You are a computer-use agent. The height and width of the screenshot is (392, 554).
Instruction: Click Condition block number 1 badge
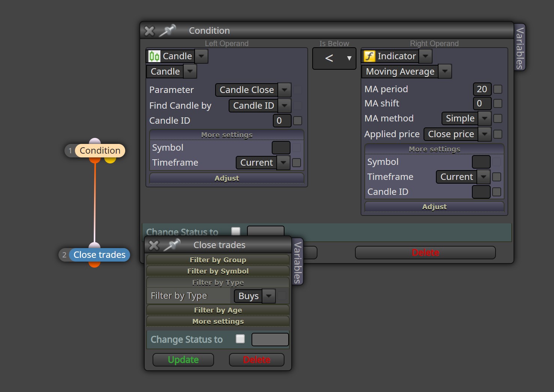[x=70, y=151]
